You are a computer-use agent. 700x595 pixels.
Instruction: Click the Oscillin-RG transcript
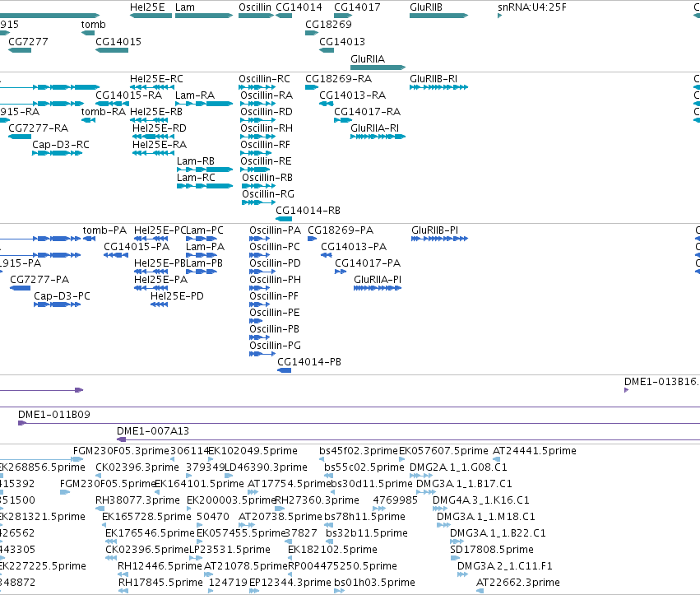coord(258,202)
